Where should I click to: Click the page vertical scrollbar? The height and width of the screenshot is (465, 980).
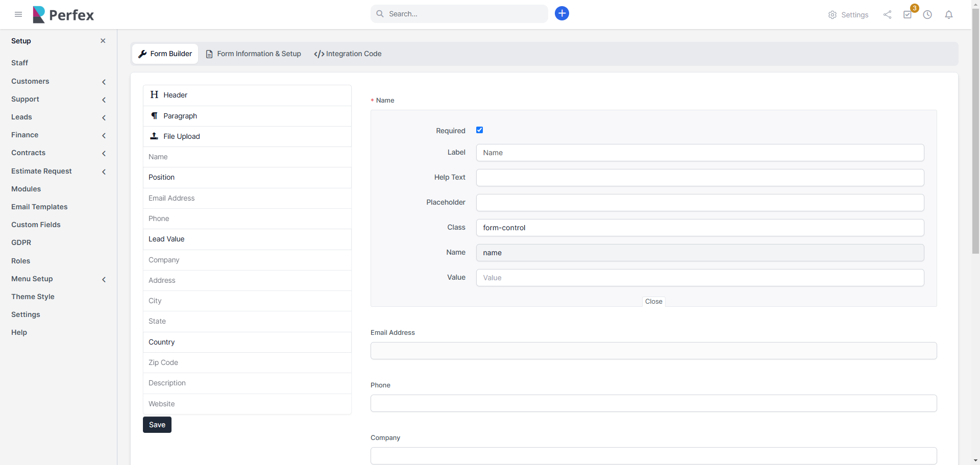[x=975, y=153]
